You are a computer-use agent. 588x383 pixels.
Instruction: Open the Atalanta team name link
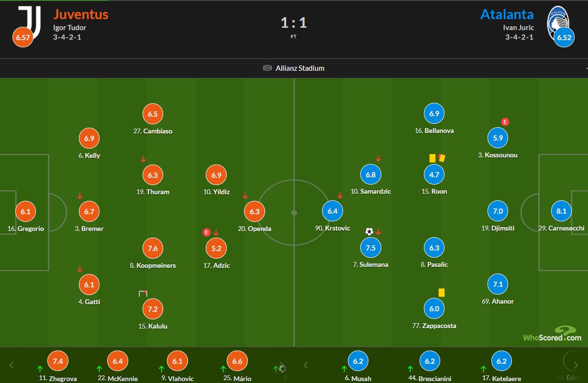(x=507, y=14)
